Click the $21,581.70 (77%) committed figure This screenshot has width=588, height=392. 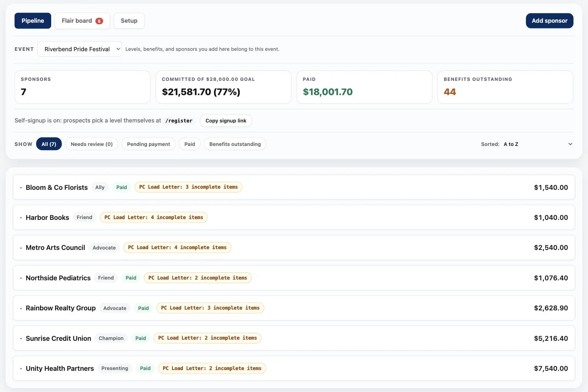(201, 92)
